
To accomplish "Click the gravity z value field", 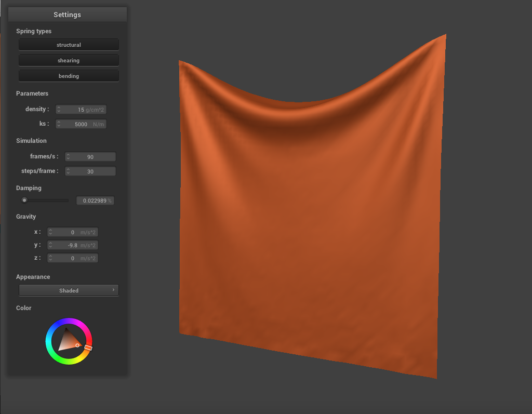I will click(x=73, y=258).
